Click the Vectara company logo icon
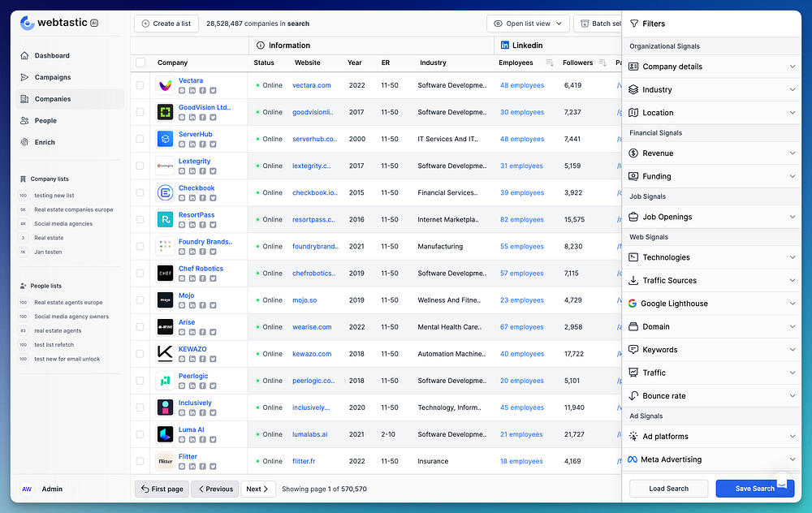Viewport: 812px width, 513px height. point(166,85)
